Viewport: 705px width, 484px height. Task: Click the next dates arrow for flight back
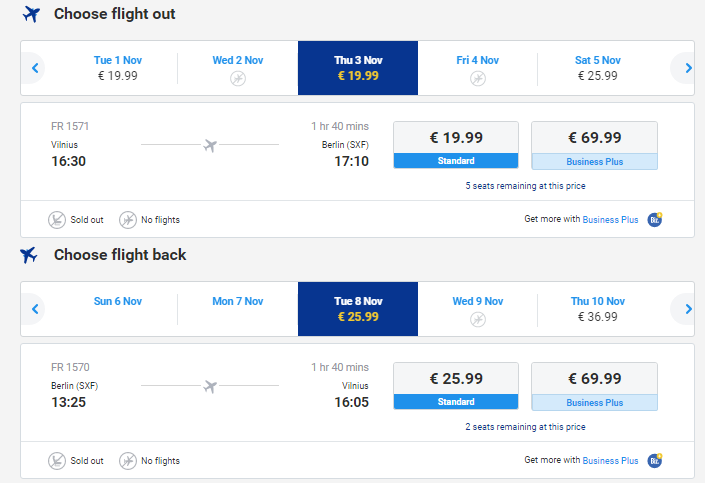[x=687, y=309]
